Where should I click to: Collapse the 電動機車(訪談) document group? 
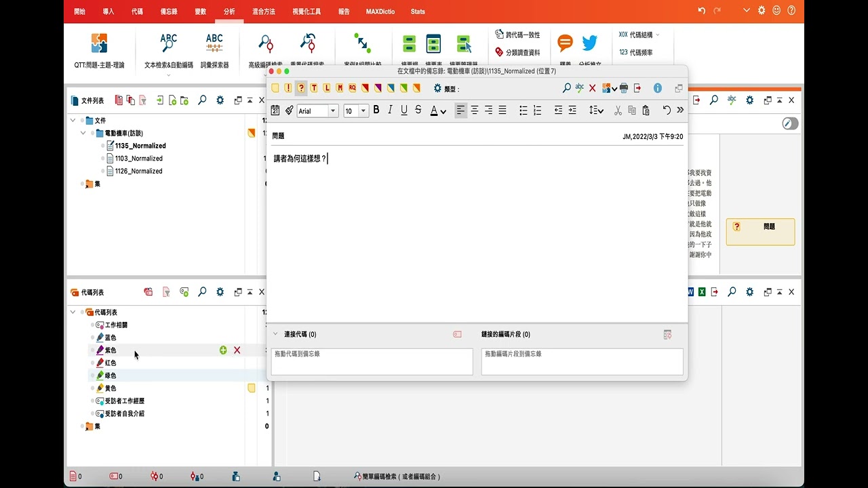83,133
